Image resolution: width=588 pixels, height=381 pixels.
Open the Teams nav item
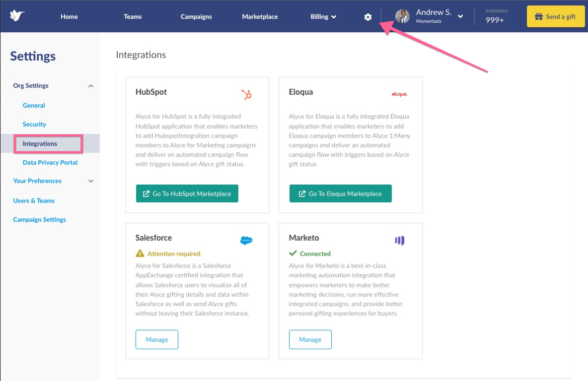[x=133, y=16]
